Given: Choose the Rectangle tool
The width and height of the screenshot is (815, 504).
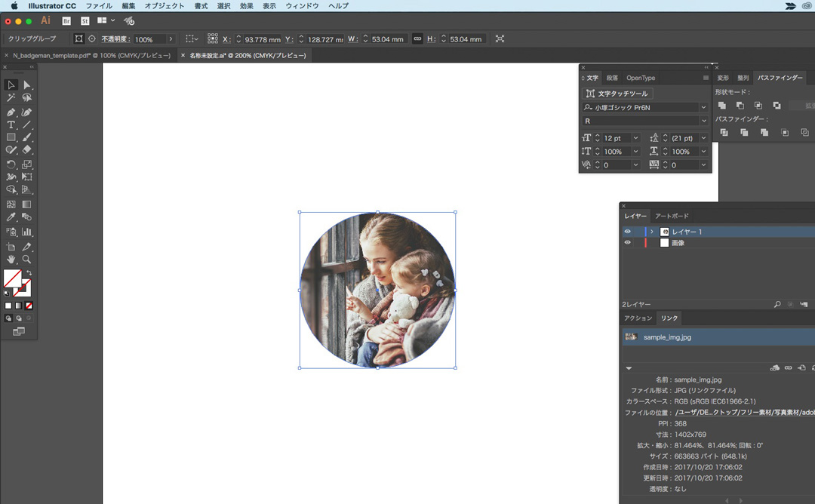Looking at the screenshot, I should pyautogui.click(x=11, y=137).
